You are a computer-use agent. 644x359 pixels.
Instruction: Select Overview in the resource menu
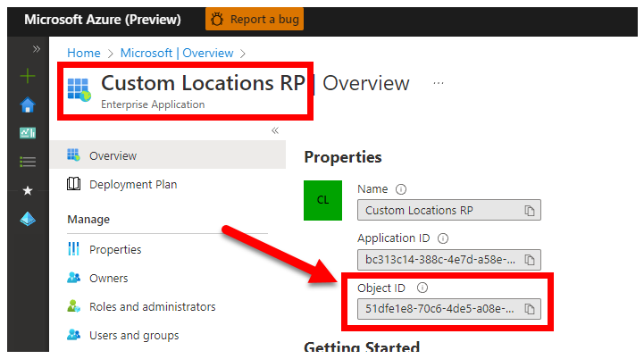click(x=113, y=155)
